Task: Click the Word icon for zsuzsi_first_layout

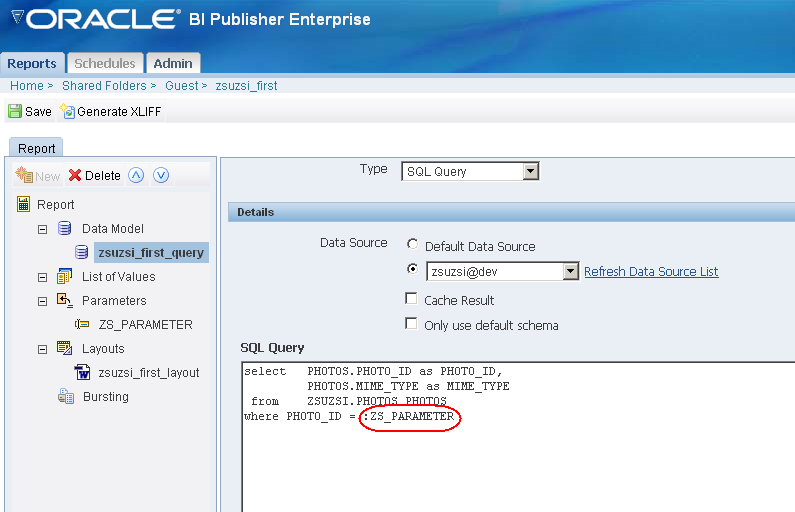Action: pyautogui.click(x=82, y=372)
